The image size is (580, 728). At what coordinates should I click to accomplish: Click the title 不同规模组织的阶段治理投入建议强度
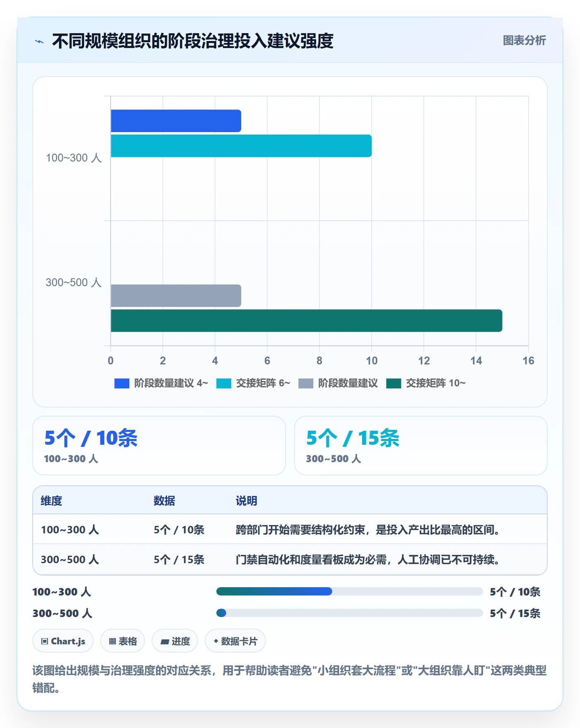pos(193,41)
